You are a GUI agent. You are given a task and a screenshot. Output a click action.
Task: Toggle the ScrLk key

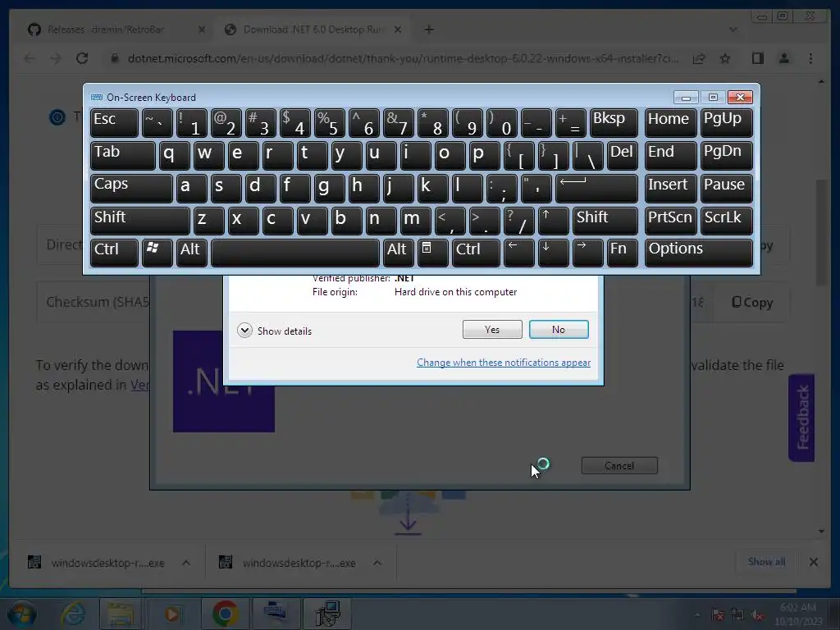pyautogui.click(x=726, y=221)
